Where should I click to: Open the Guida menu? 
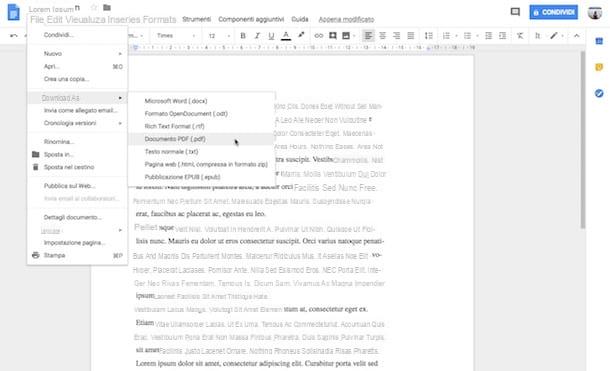coord(300,19)
